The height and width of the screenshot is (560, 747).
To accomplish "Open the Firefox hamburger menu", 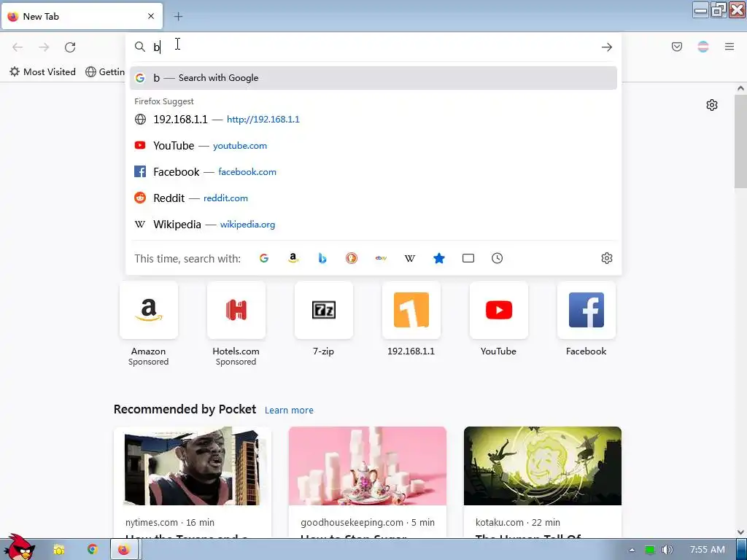I will coord(729,47).
